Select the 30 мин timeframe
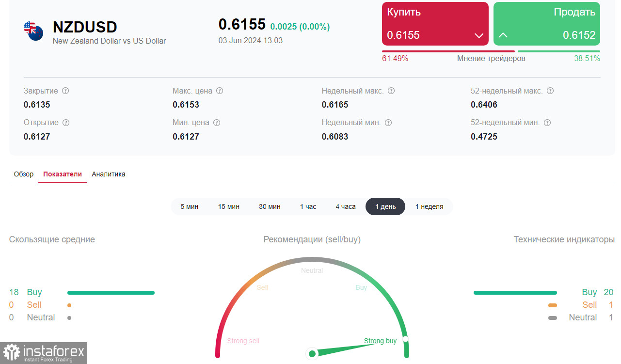 point(270,206)
